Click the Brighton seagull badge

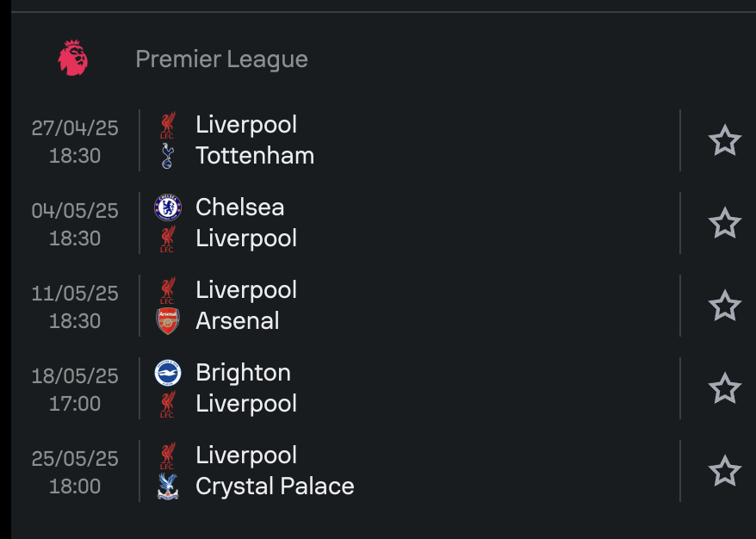(x=168, y=373)
